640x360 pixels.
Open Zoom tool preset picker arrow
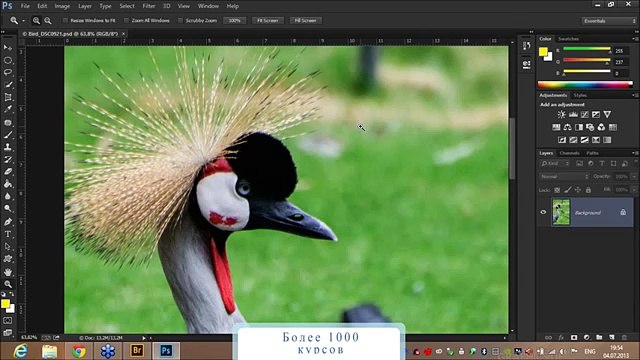point(23,20)
